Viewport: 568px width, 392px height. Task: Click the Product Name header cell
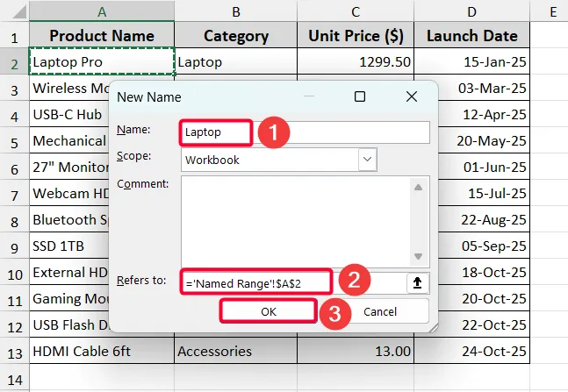coord(102,35)
